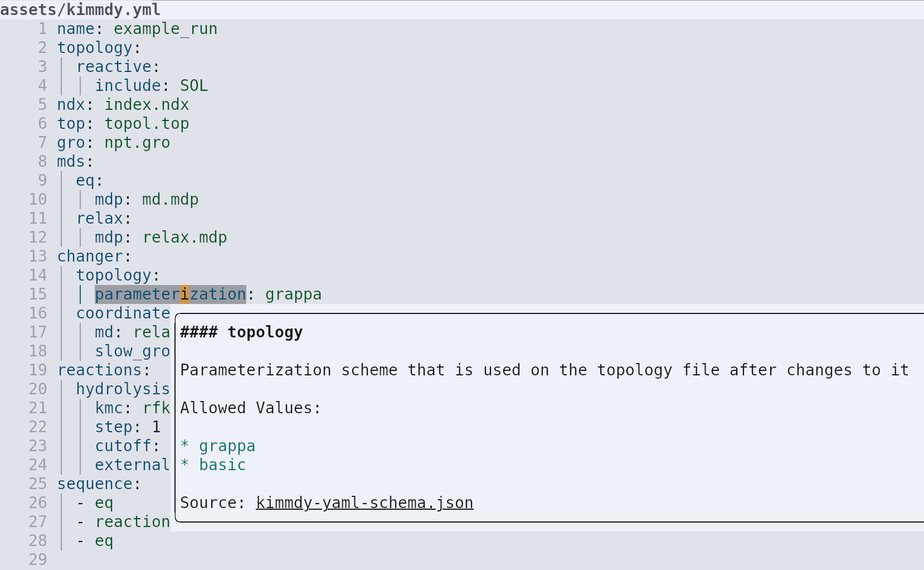Place cursor on example_run name value
This screenshot has width=924, height=570.
[166, 28]
